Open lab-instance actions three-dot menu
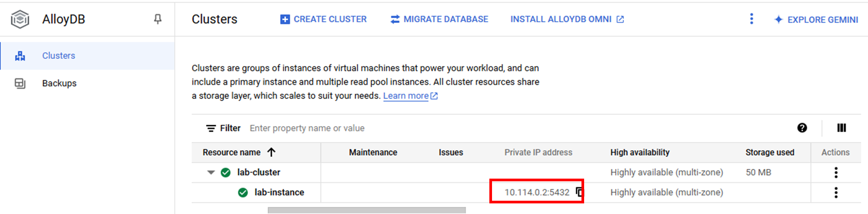Screen dimensions: 868x214 point(836,192)
